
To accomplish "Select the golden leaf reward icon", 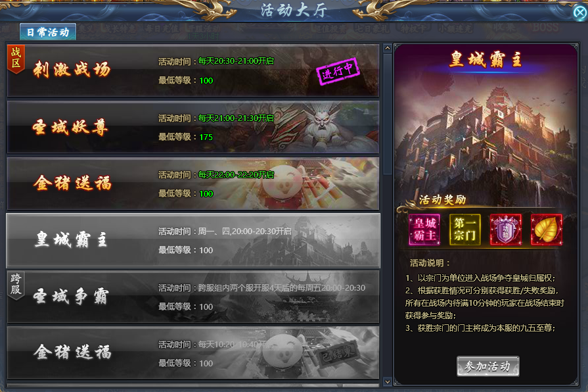I will click(x=547, y=230).
